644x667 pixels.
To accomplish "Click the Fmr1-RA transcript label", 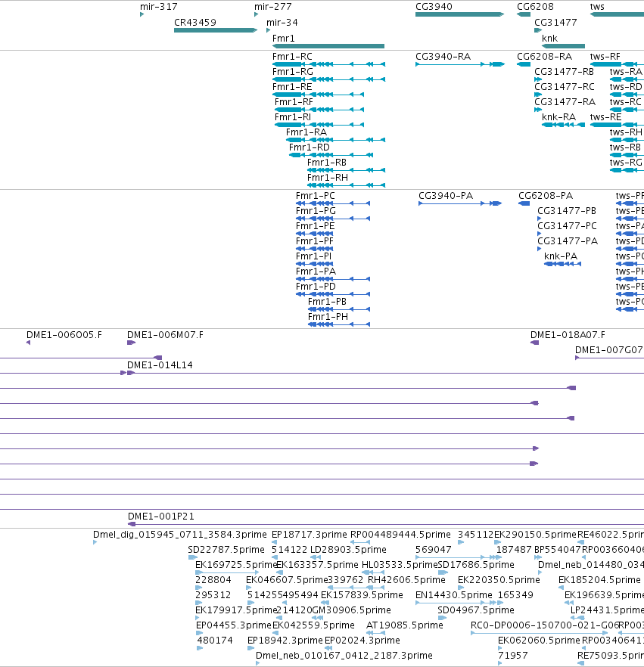I will [306, 132].
